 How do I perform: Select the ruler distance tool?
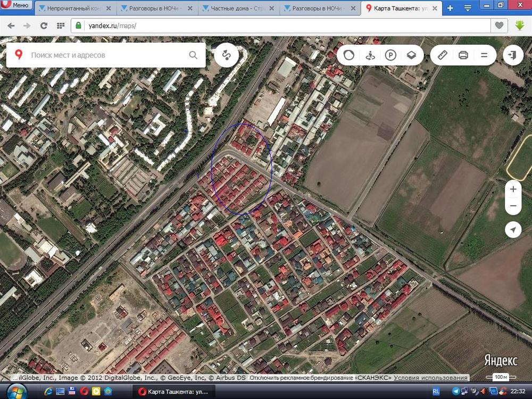pos(443,55)
